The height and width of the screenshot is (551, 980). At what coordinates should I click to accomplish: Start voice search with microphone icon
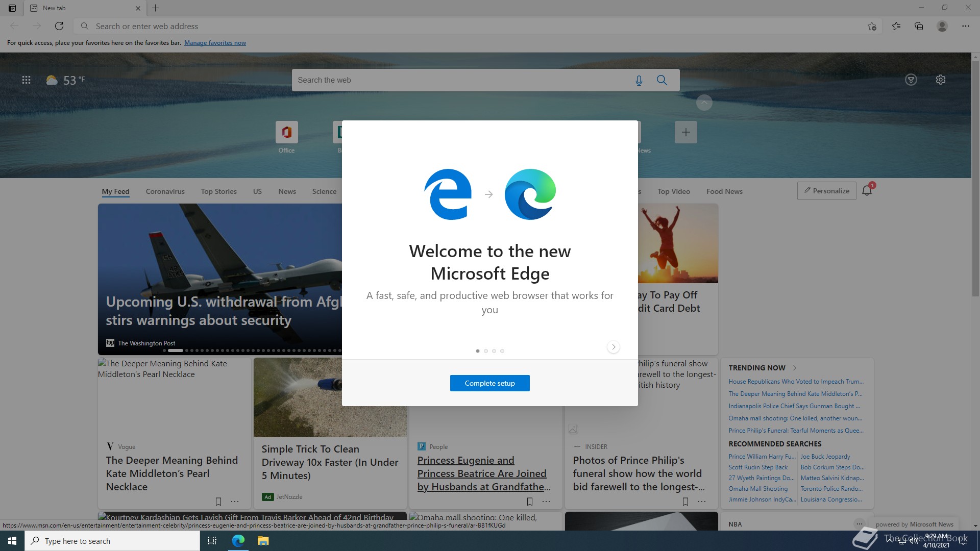tap(639, 80)
